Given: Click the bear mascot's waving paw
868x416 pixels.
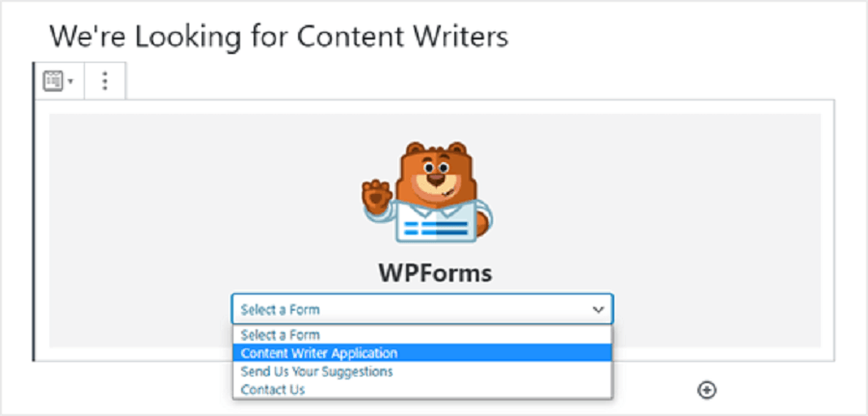Looking at the screenshot, I should (377, 195).
